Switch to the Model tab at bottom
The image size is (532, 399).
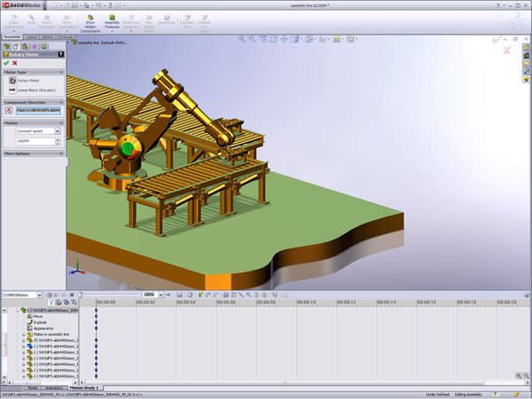[33, 387]
